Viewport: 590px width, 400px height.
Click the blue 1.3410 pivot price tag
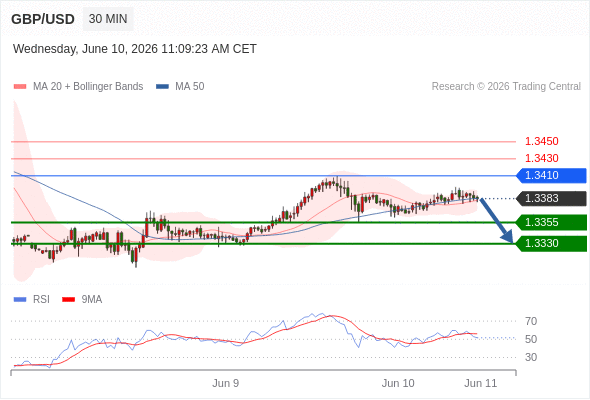[x=551, y=175]
